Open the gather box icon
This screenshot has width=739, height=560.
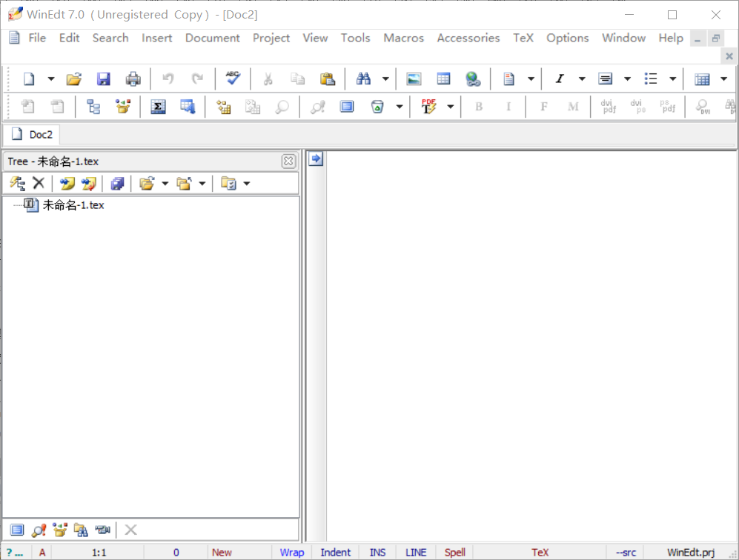pyautogui.click(x=123, y=107)
